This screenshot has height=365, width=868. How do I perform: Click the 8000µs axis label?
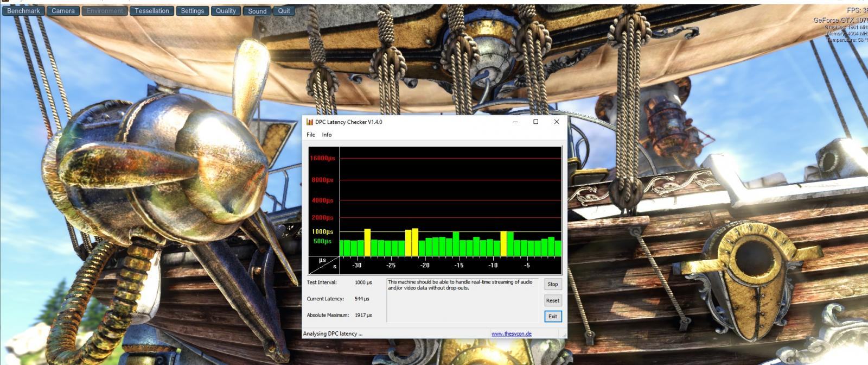[x=322, y=180]
